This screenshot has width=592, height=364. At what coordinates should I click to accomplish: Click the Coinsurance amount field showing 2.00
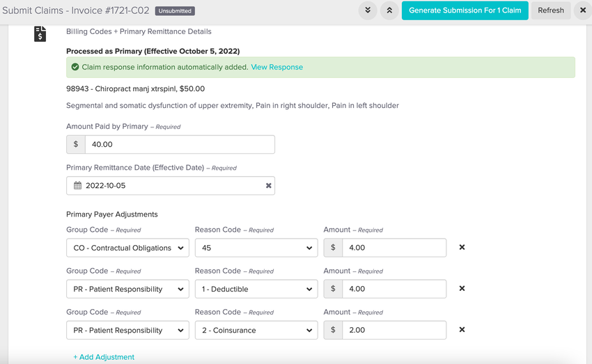coord(394,330)
